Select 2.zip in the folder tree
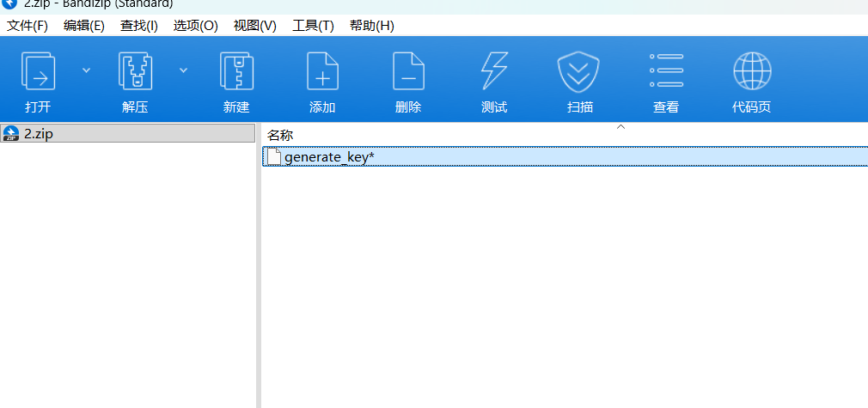This screenshot has width=868, height=408. 127,133
